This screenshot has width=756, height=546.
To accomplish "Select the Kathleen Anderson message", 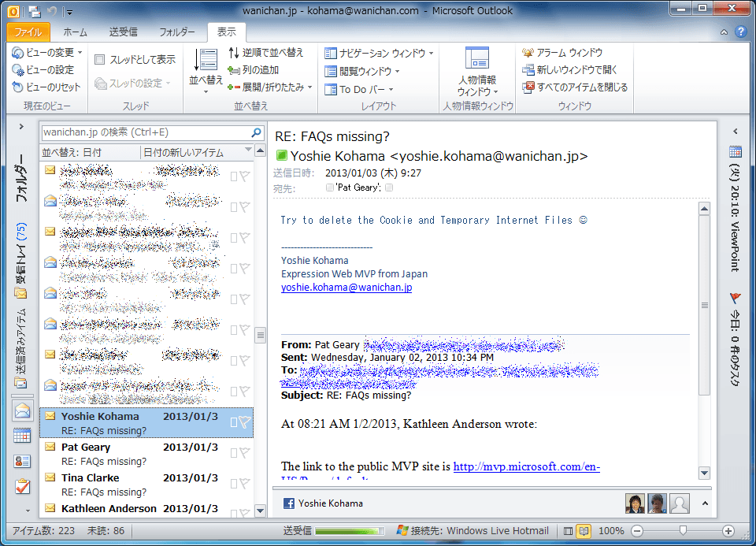I will 146,509.
